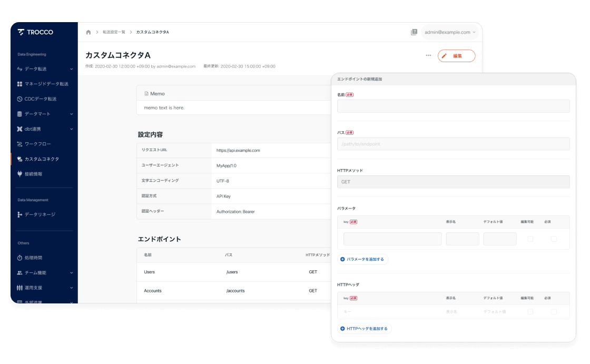Click the dbt連携 sidebar icon
Image resolution: width=590 pixels, height=364 pixels.
click(19, 129)
